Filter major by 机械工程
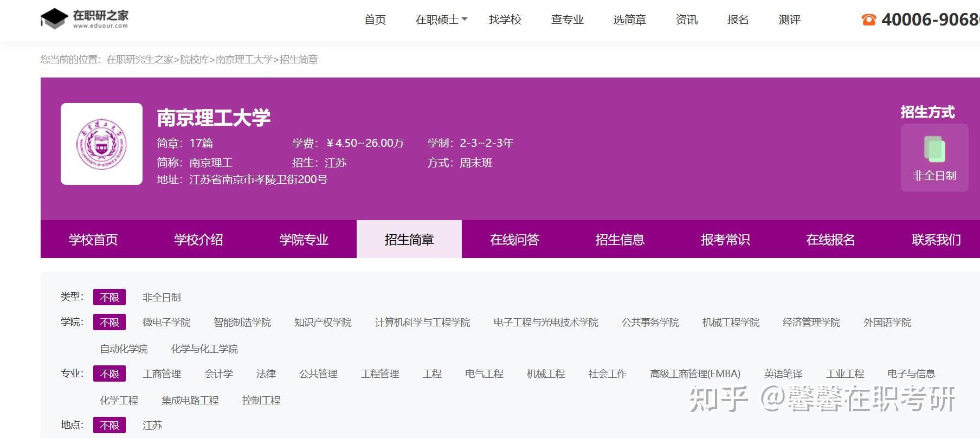Viewport: 980px width, 438px height. click(546, 373)
